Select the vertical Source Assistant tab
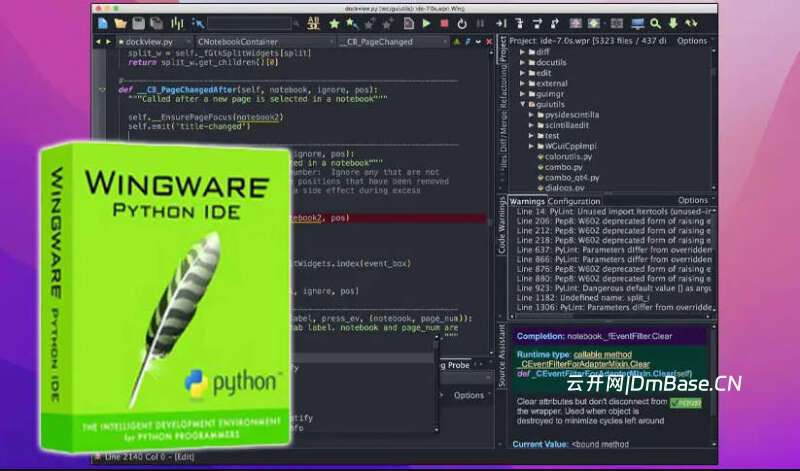The width and height of the screenshot is (800, 471). coord(502,355)
